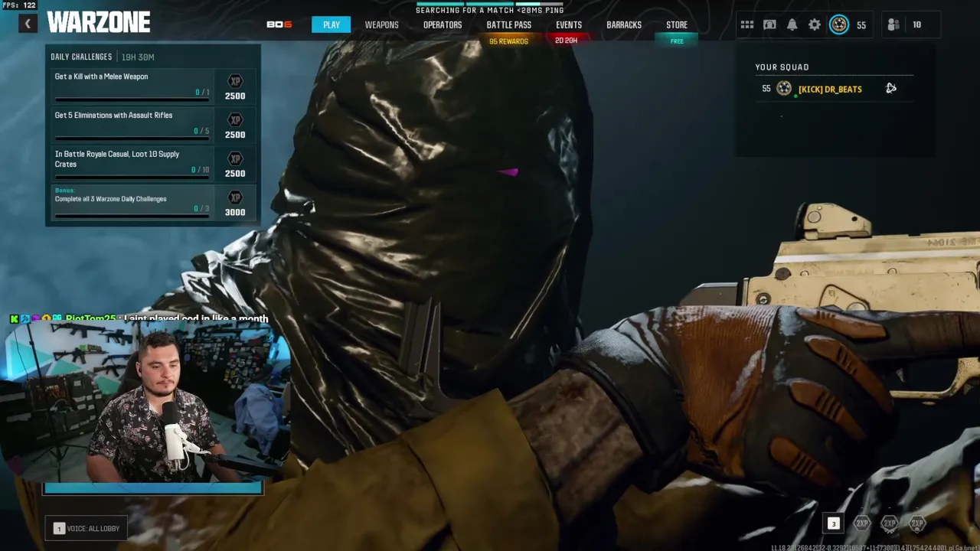The height and width of the screenshot is (551, 980).
Task: Open the BARRACKS tab
Action: [x=624, y=24]
